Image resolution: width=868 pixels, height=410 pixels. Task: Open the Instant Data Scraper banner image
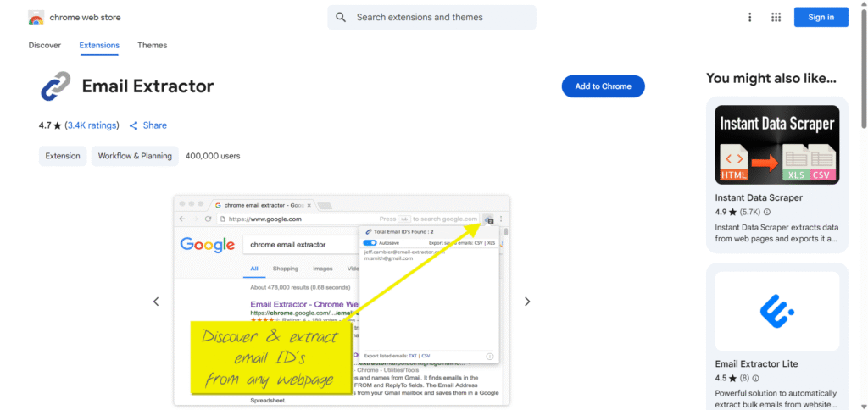pos(776,144)
